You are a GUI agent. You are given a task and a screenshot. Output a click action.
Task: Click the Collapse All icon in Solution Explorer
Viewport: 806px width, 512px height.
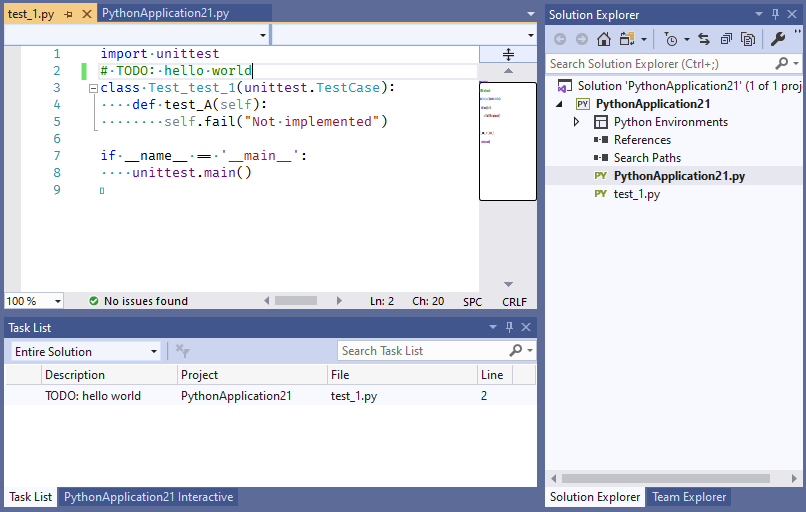pyautogui.click(x=726, y=39)
